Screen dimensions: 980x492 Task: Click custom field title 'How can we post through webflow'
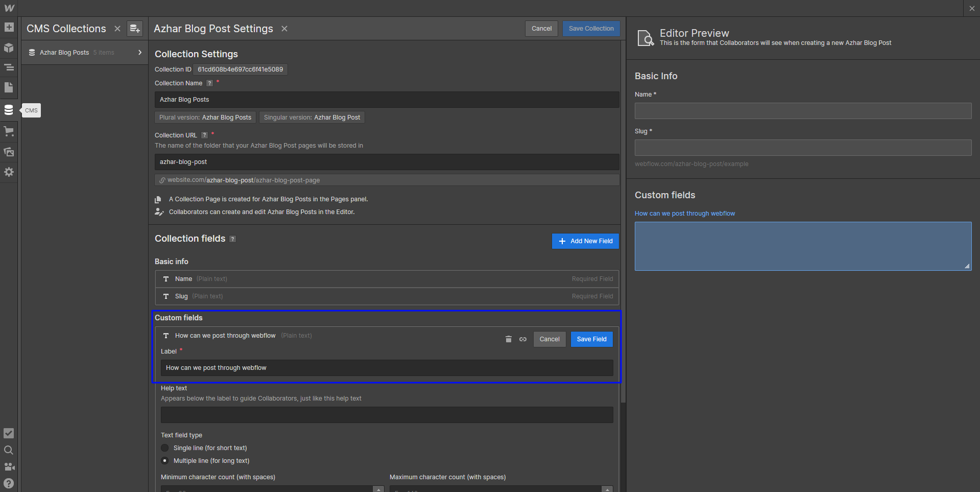(x=225, y=336)
